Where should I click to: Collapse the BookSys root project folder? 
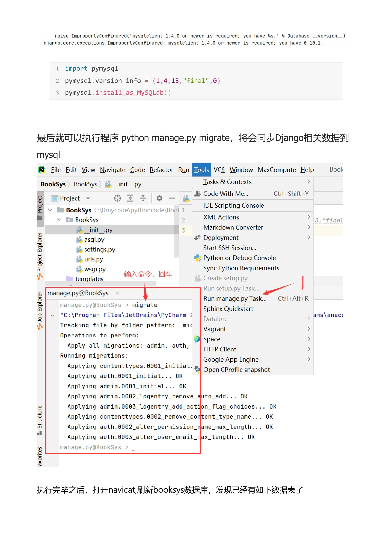tap(50, 210)
